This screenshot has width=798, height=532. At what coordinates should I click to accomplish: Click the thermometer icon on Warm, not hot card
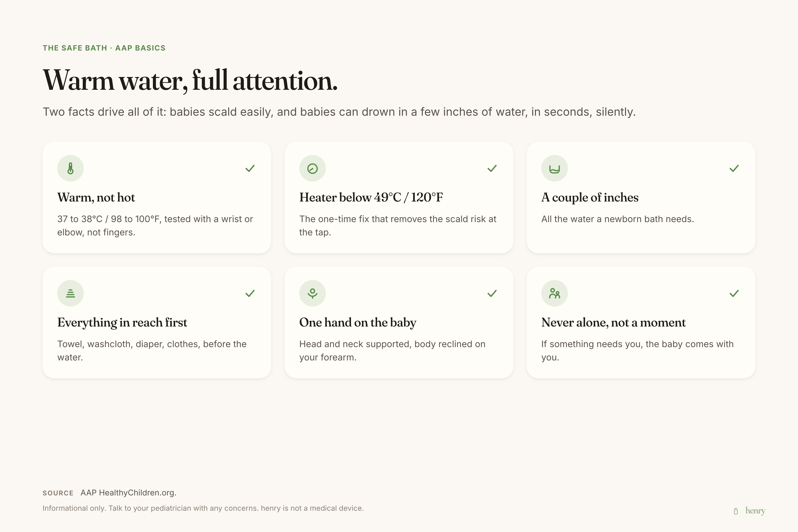[70, 168]
